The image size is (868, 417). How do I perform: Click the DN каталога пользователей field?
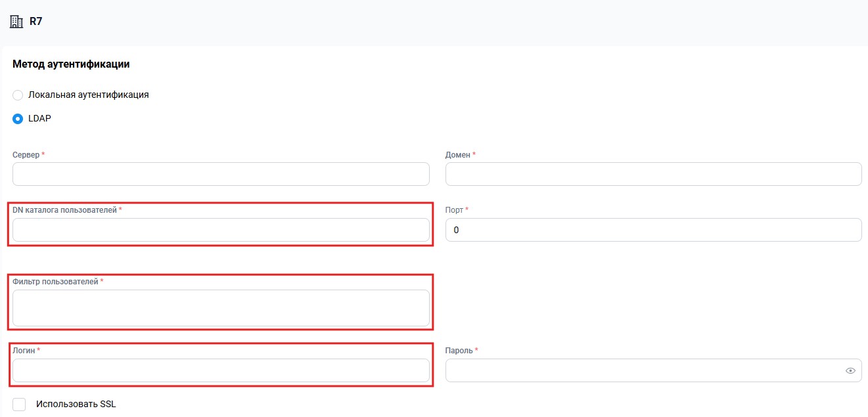point(221,230)
